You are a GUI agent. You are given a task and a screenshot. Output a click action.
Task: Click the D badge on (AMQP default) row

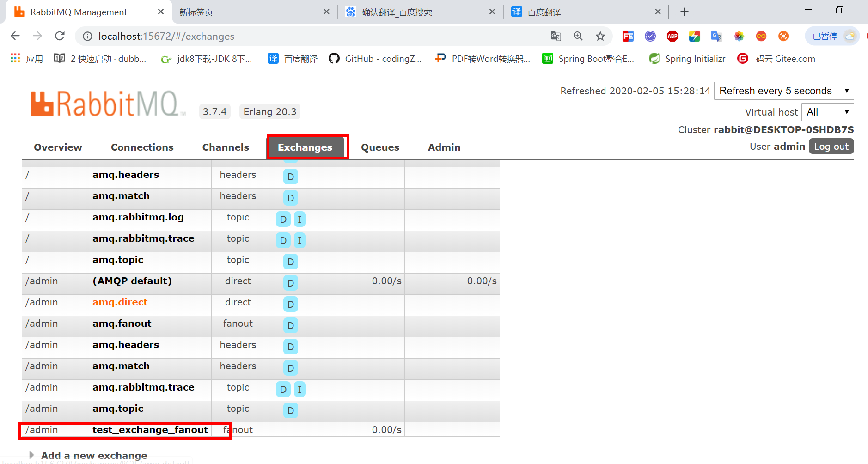click(x=290, y=283)
